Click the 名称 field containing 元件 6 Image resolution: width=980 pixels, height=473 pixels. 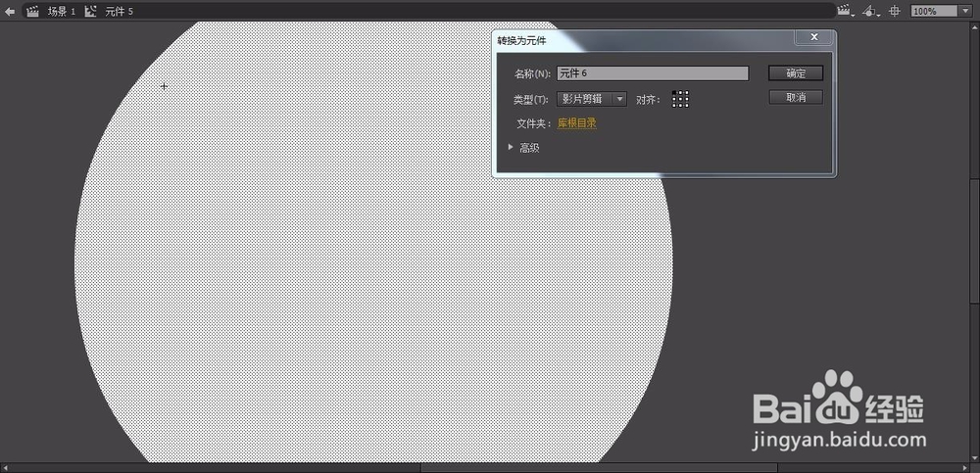click(x=653, y=73)
